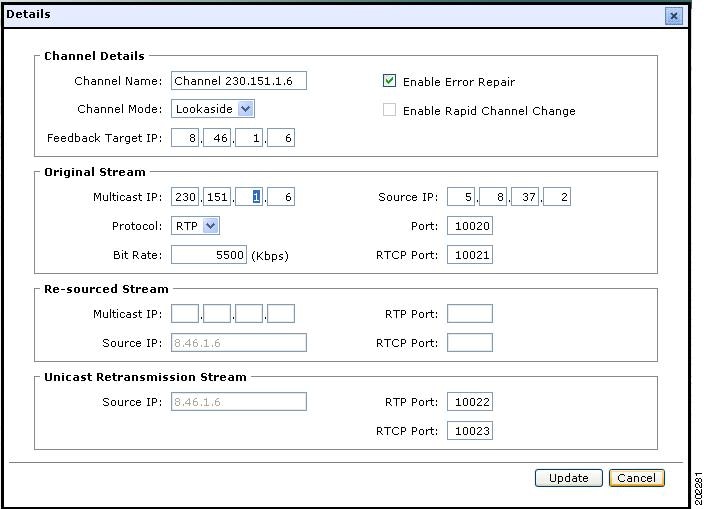Enable Rapid Channel Change checkbox
Screen dimensions: 704x509
coord(389,110)
